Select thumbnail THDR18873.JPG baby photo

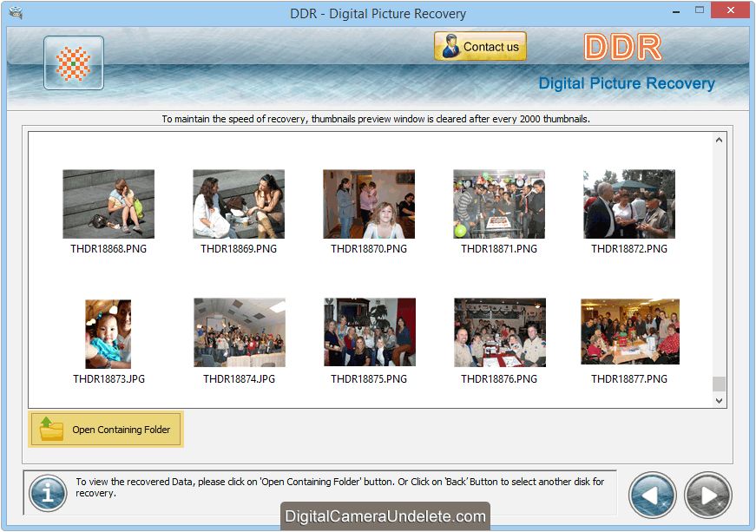point(108,334)
